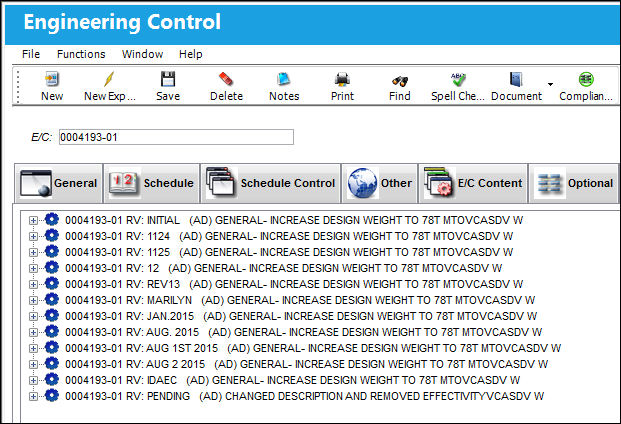
Task: Open the File menu
Action: coord(31,54)
